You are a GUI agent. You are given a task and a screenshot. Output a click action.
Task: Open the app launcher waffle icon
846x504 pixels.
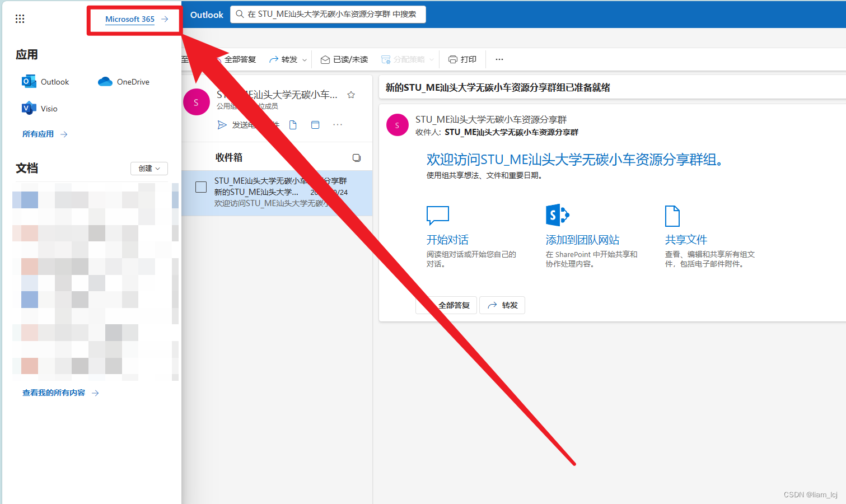click(20, 19)
